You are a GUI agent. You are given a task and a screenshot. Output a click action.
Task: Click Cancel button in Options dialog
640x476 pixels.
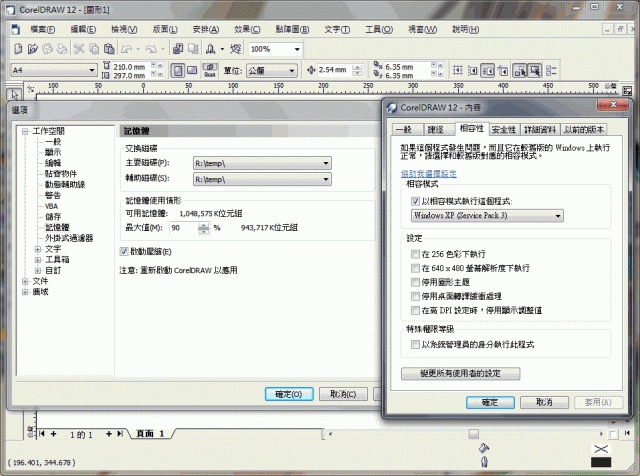343,394
